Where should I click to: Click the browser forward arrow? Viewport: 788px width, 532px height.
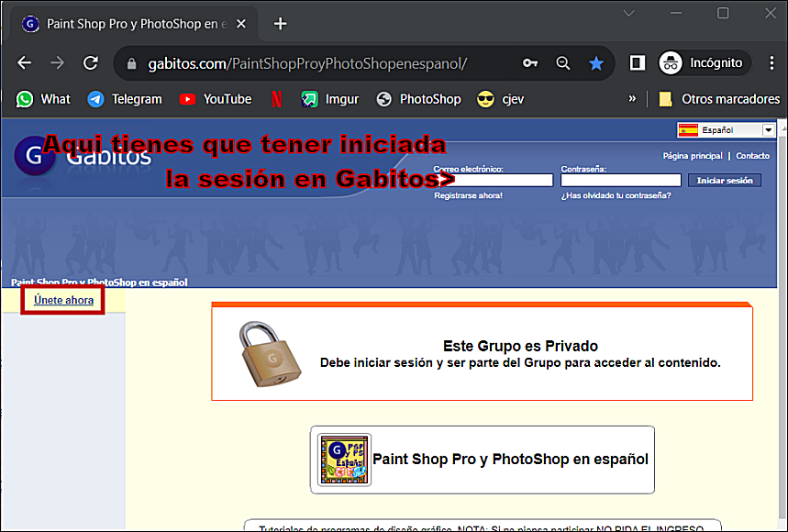pyautogui.click(x=57, y=62)
